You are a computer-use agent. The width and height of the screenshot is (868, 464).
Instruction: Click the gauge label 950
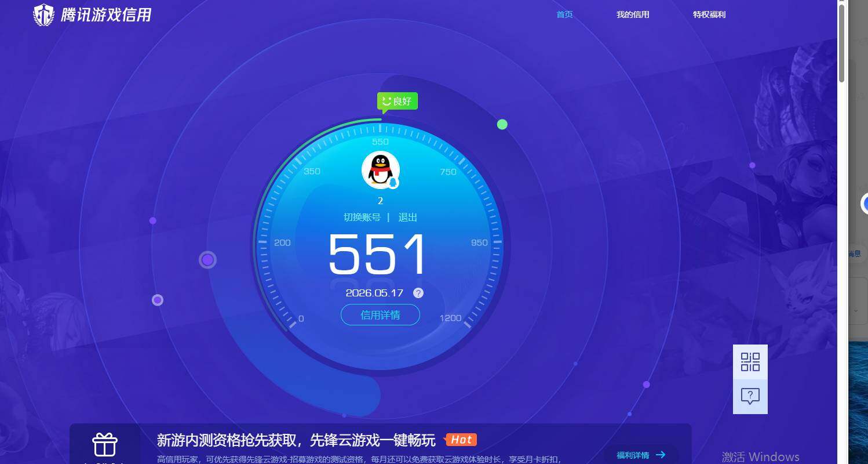click(x=479, y=242)
